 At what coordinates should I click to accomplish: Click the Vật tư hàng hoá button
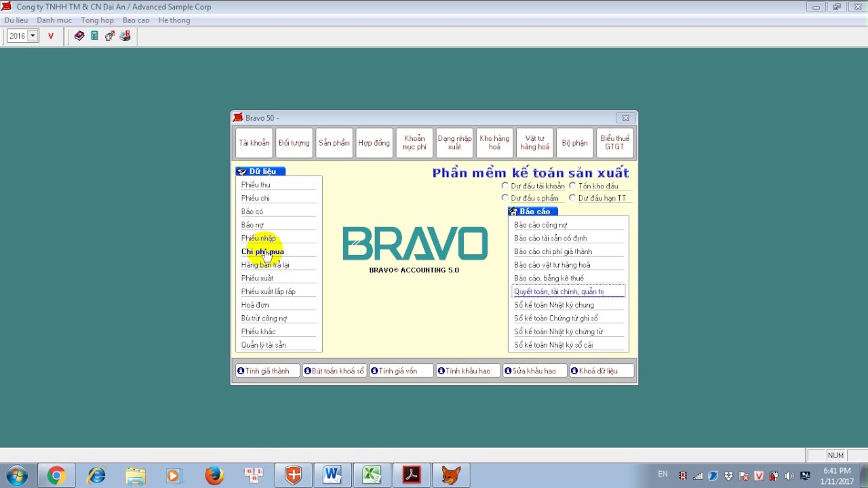(x=535, y=143)
